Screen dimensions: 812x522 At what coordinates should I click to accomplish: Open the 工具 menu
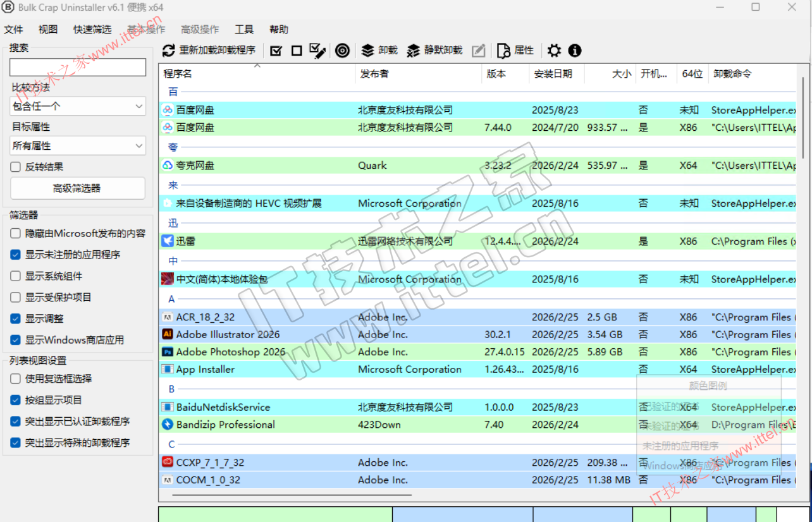coord(244,30)
